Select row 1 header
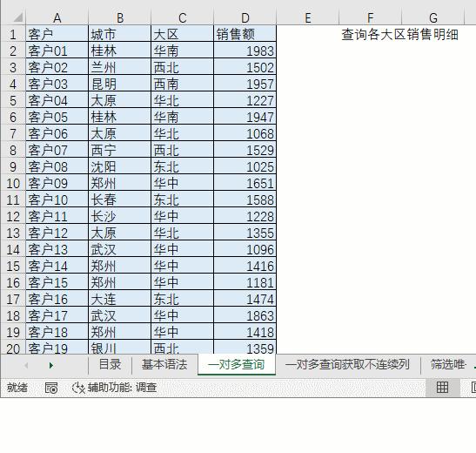 click(x=13, y=34)
